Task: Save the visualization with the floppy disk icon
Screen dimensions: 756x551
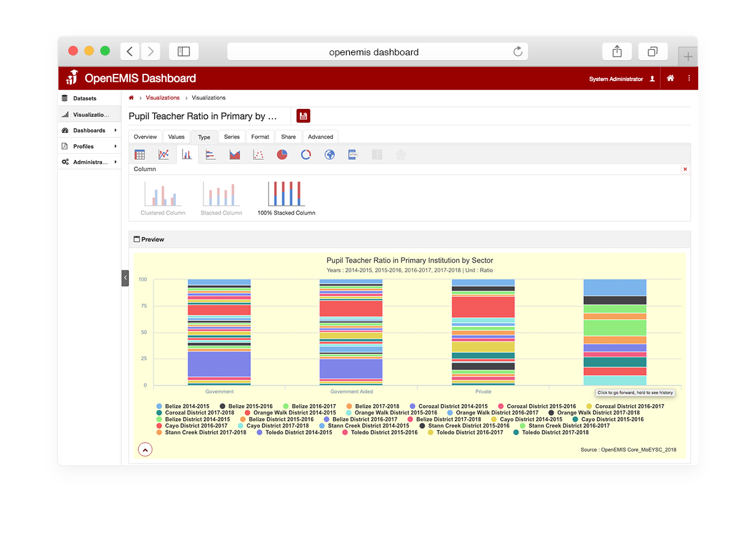Action: pos(303,116)
